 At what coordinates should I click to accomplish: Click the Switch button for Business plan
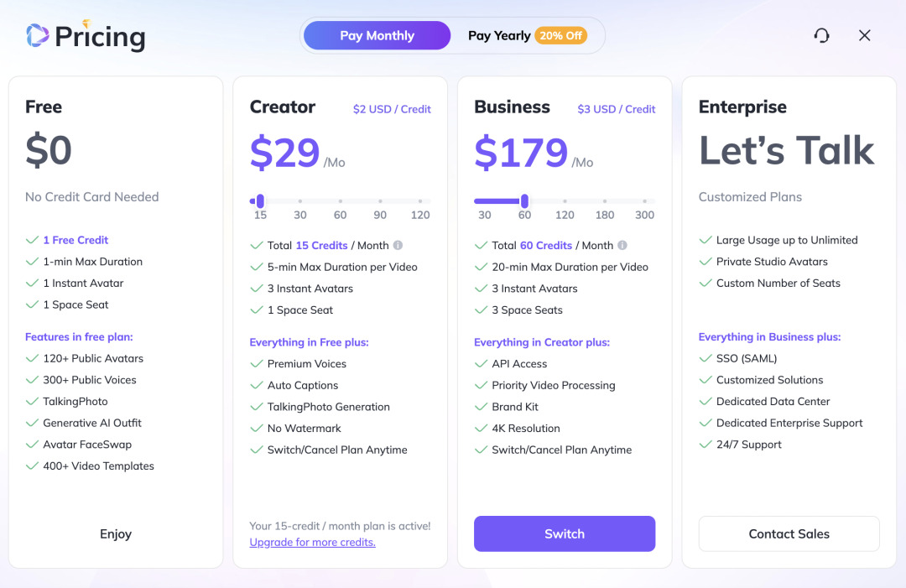pos(565,533)
